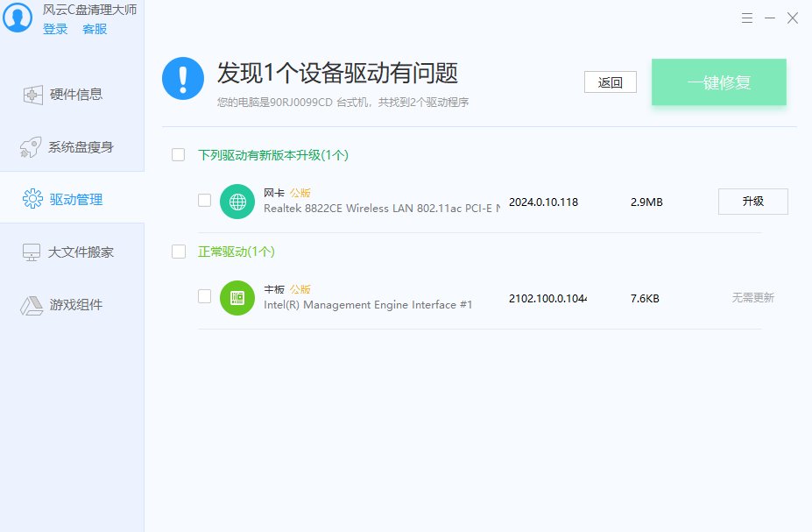812x532 pixels.
Task: Click the green network card globe icon
Action: (237, 202)
